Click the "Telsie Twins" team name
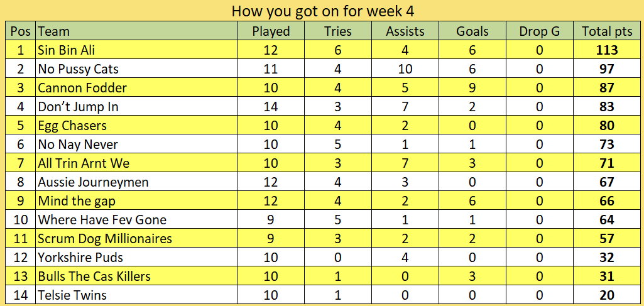This screenshot has width=644, height=306. coord(72,295)
